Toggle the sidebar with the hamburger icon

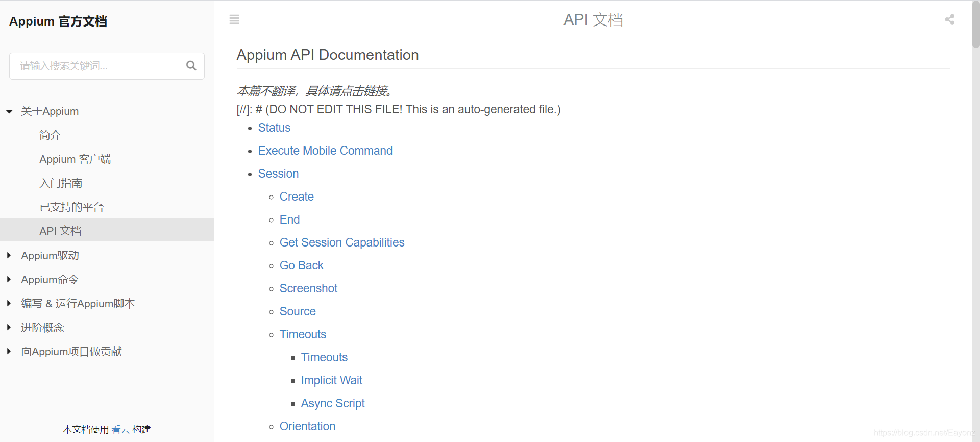(234, 19)
